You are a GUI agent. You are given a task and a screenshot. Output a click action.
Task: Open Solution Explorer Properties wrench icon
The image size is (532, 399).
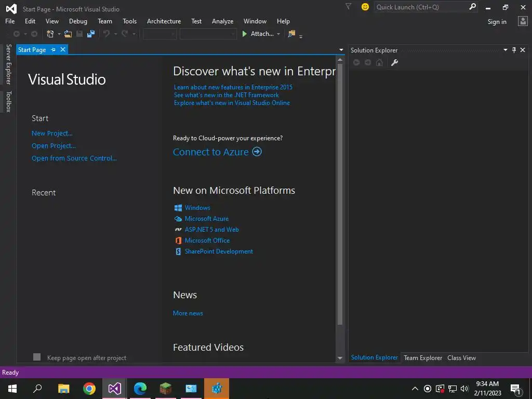394,62
